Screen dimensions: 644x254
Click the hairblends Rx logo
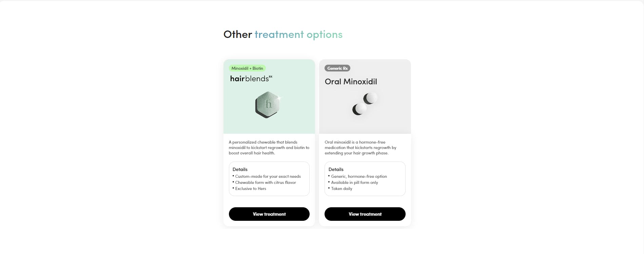pyautogui.click(x=251, y=79)
